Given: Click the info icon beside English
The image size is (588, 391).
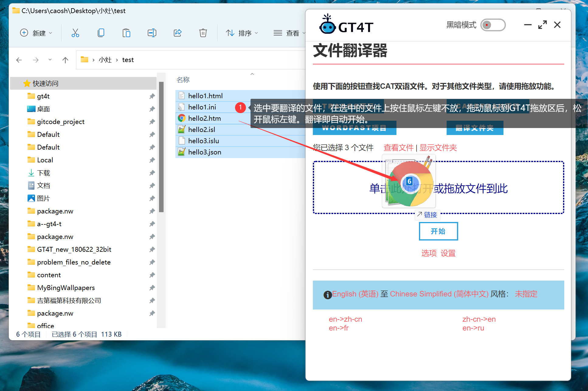Looking at the screenshot, I should click(327, 295).
